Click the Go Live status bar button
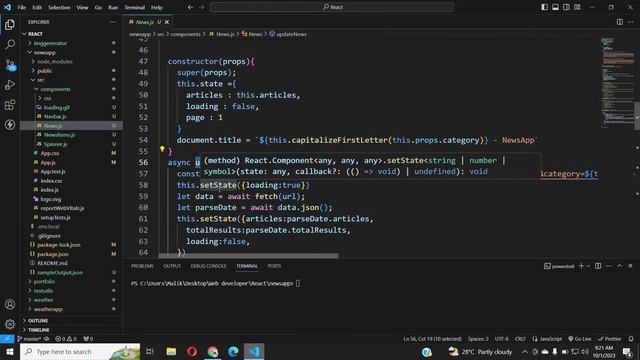The width and height of the screenshot is (640, 360). (x=580, y=339)
